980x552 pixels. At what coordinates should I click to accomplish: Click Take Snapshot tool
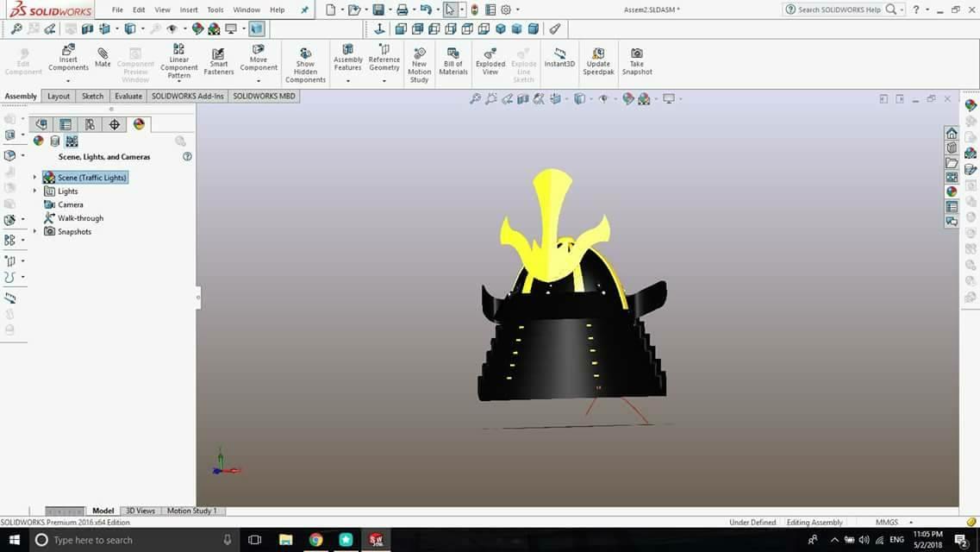[x=636, y=61]
